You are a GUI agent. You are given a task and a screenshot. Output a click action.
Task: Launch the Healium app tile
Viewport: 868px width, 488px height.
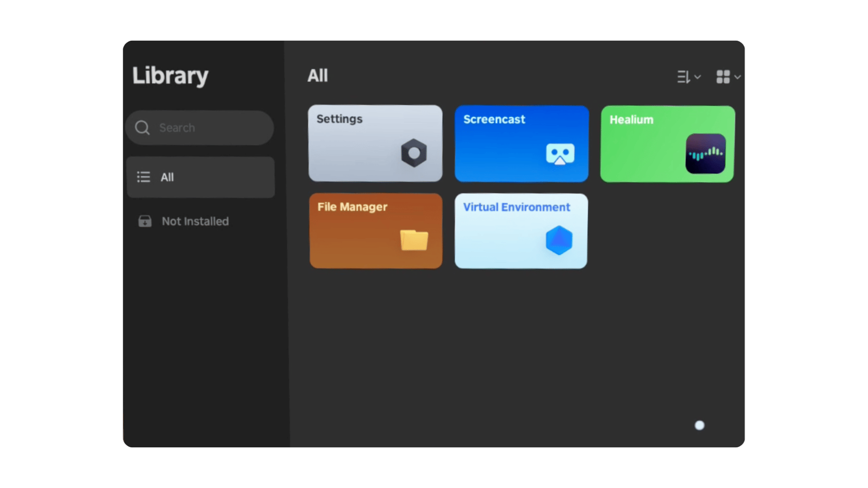point(666,143)
